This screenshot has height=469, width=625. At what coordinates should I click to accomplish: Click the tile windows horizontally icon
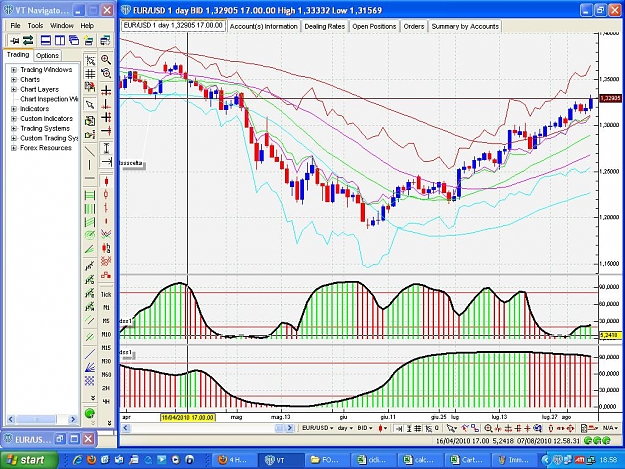[46, 40]
